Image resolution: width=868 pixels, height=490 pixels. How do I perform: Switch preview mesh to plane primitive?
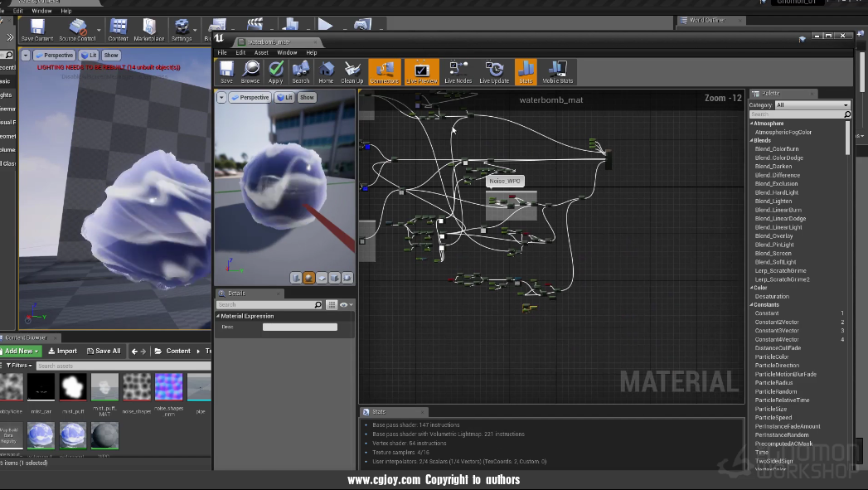coord(321,278)
